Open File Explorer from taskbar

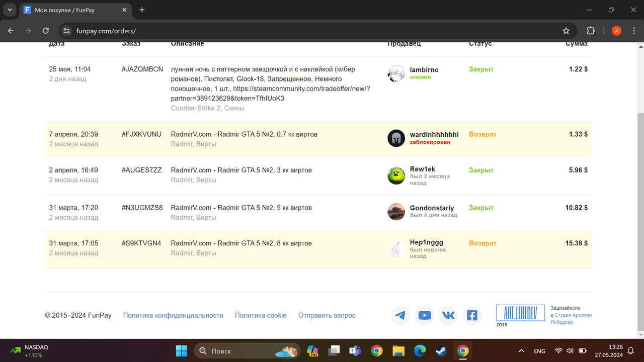(x=398, y=351)
